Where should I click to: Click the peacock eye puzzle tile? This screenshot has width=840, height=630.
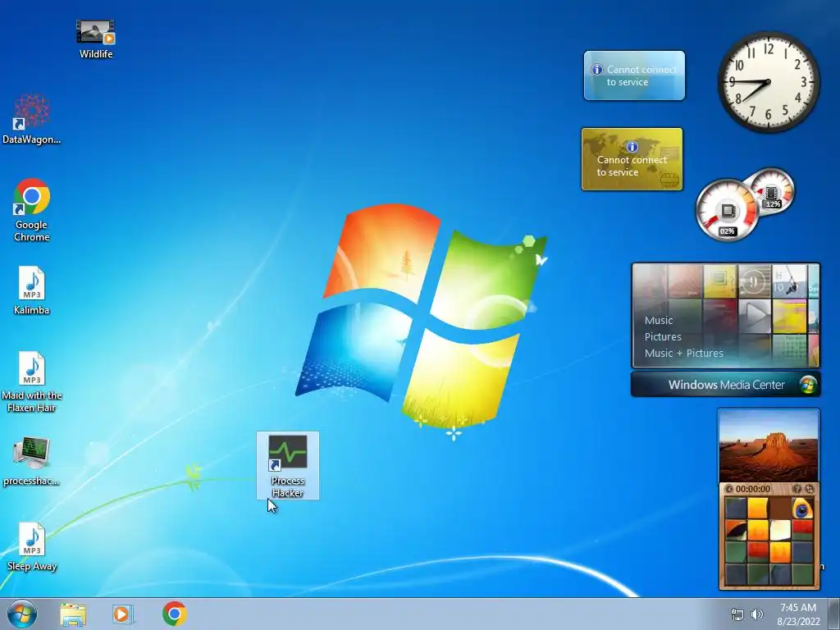pos(802,509)
